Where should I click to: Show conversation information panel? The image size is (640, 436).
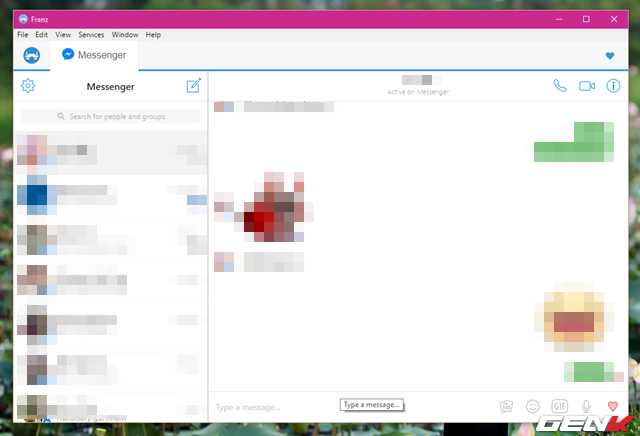614,86
